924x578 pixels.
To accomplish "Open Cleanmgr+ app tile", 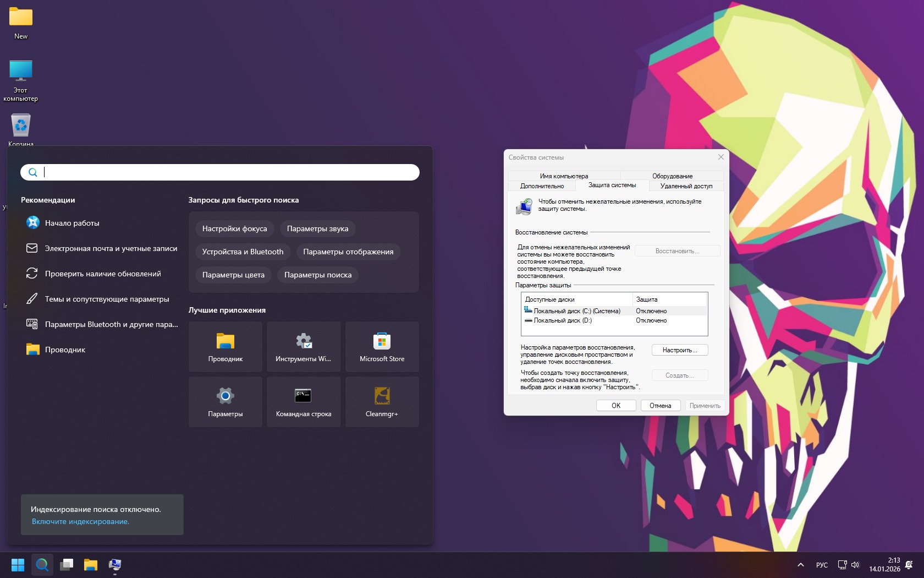I will tap(382, 402).
